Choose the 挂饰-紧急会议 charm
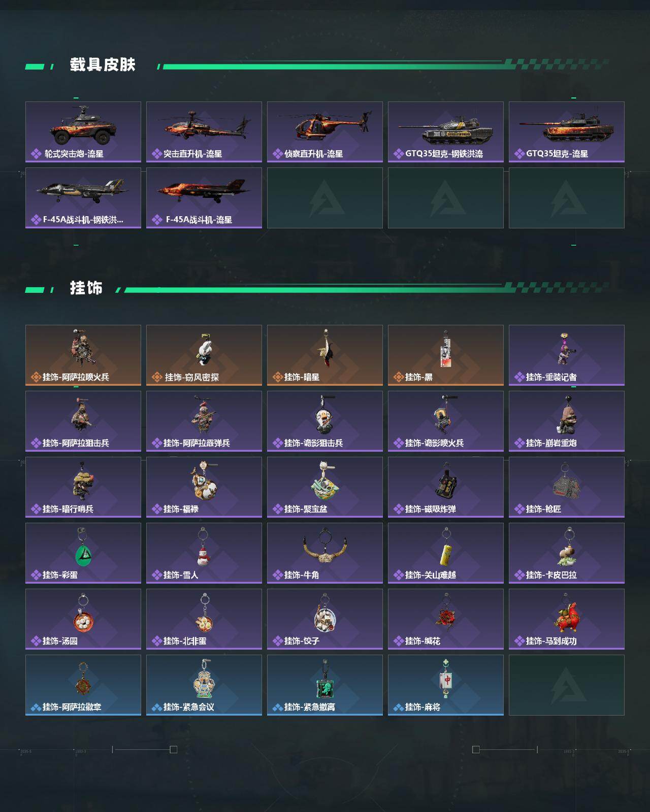This screenshot has height=812, width=650. tap(204, 685)
